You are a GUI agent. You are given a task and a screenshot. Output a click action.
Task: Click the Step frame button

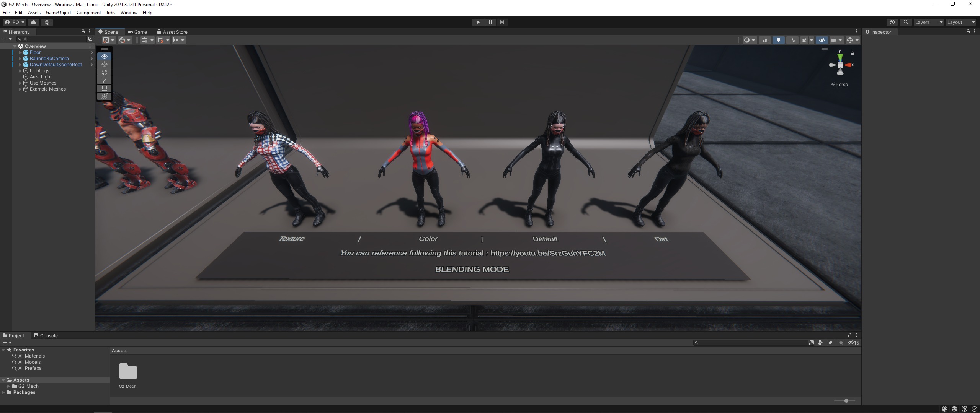[502, 22]
